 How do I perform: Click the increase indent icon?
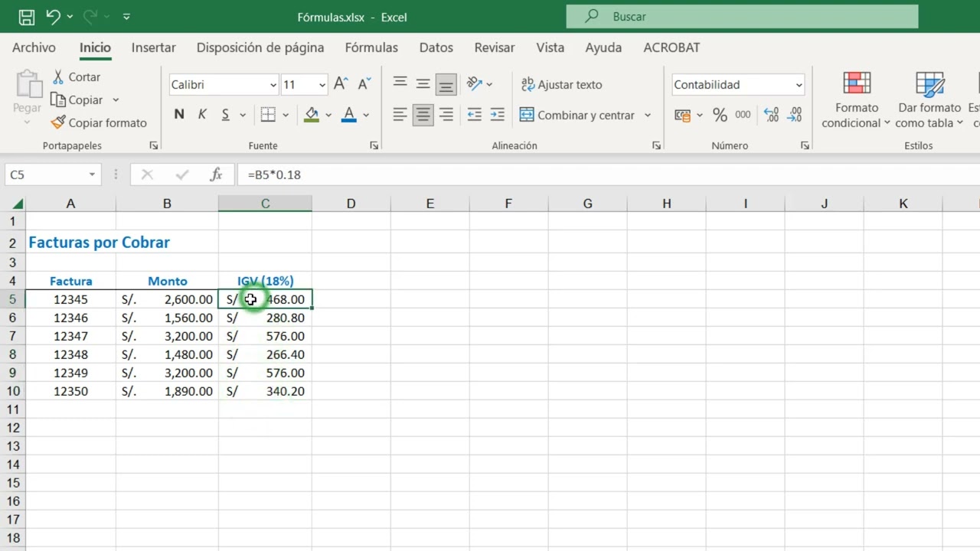tap(498, 115)
